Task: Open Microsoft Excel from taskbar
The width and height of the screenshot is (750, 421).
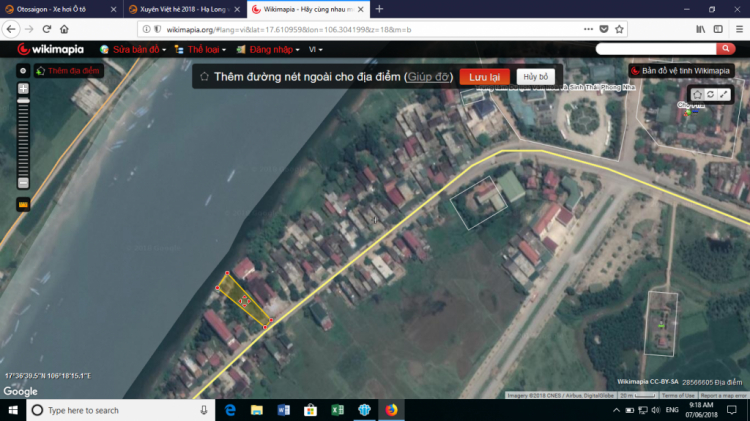Action: (337, 410)
